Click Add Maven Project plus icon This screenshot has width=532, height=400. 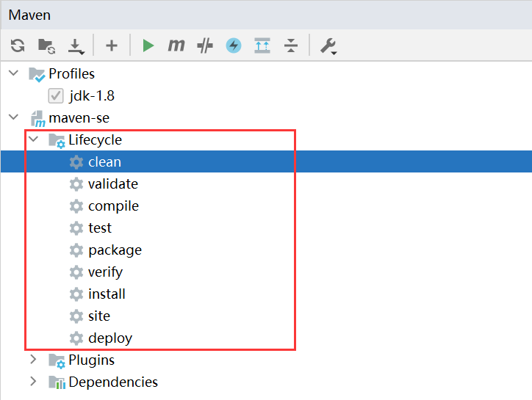tap(112, 46)
